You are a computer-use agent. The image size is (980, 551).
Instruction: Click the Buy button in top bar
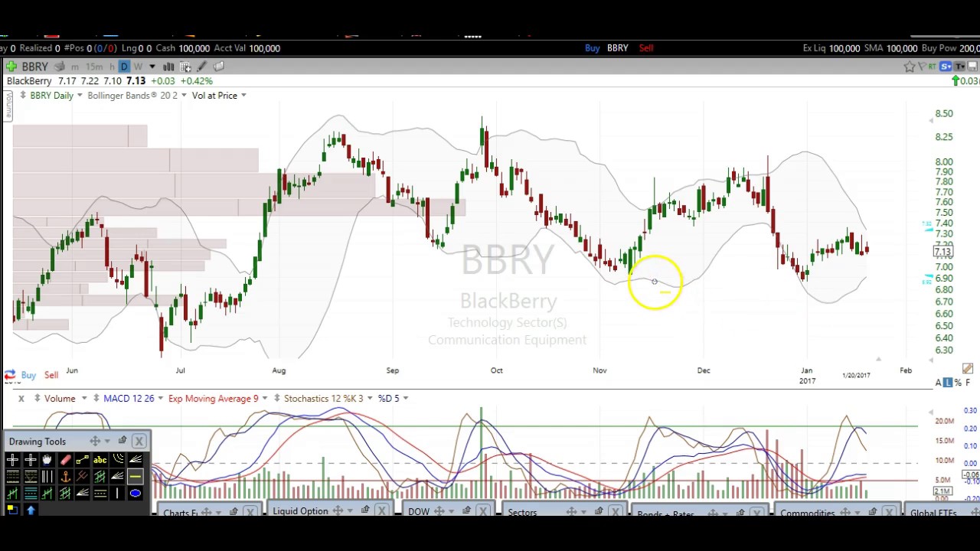592,48
